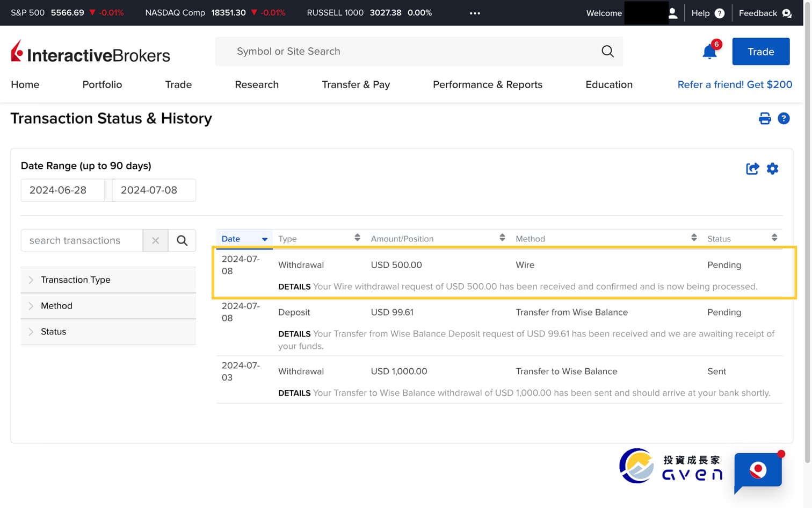This screenshot has height=508, width=812.
Task: Expand the Transaction Type filter
Action: (x=108, y=280)
